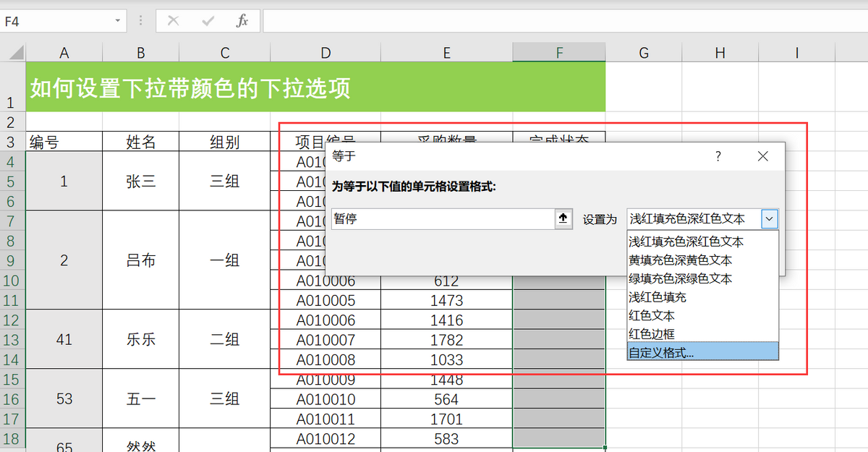The image size is (868, 452).
Task: Open the insert function fx icon
Action: click(242, 21)
